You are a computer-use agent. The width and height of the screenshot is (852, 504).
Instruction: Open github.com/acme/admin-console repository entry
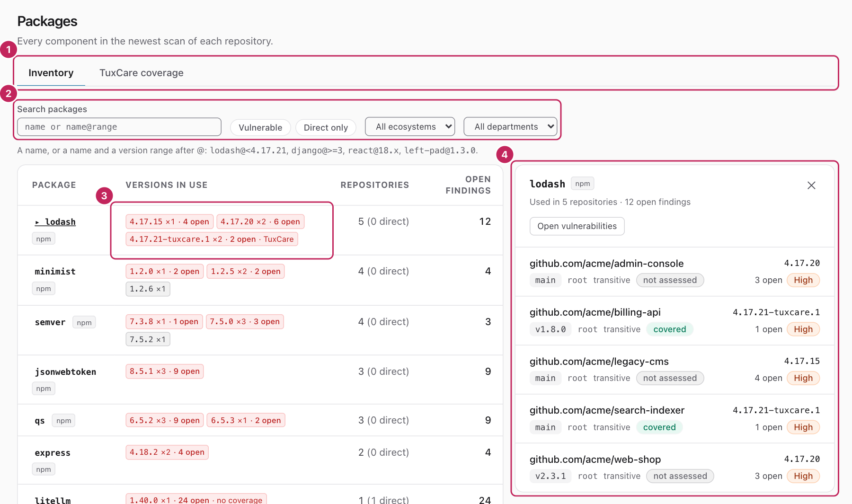click(x=674, y=272)
